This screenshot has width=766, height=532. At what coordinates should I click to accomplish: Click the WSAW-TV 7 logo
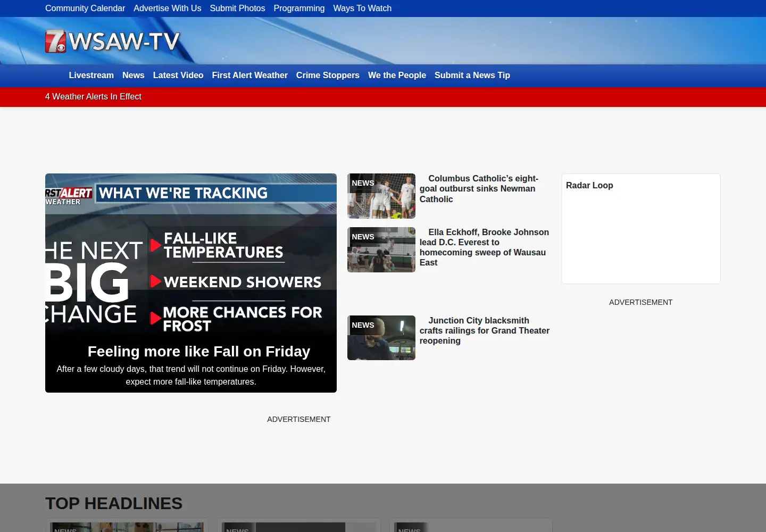pyautogui.click(x=112, y=41)
